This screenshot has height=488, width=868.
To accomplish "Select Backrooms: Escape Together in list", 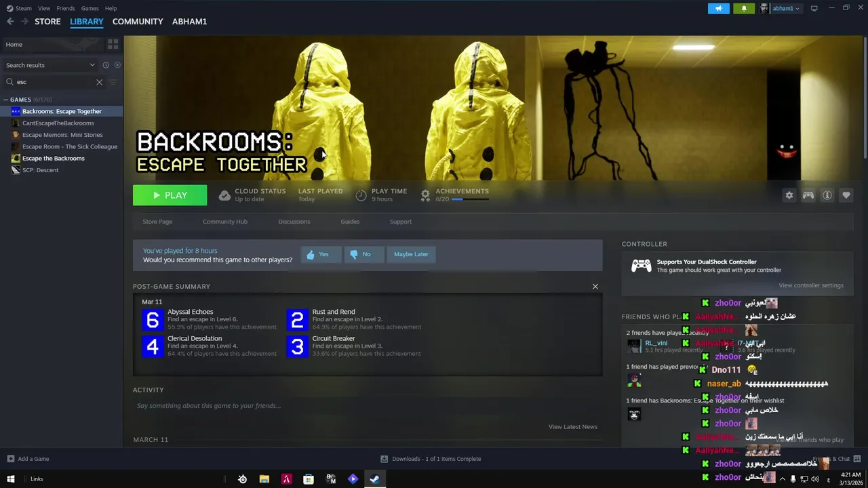I will click(x=62, y=111).
